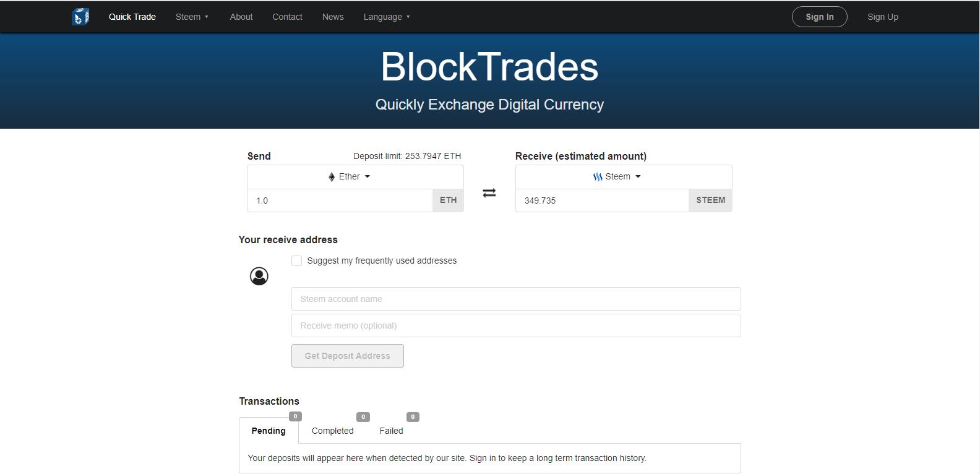
Task: Open the Steem receive currency dropdown
Action: click(x=624, y=177)
